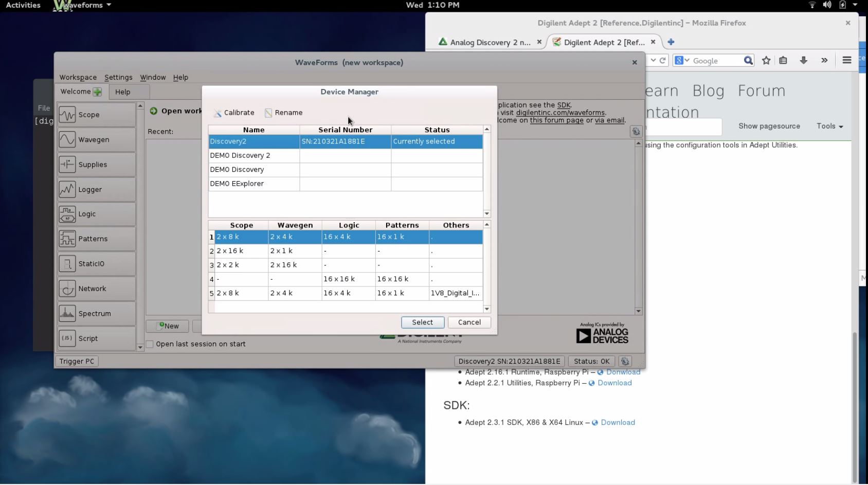The image size is (868, 485).
Task: Open Firefox hamburger menu
Action: [x=847, y=60]
